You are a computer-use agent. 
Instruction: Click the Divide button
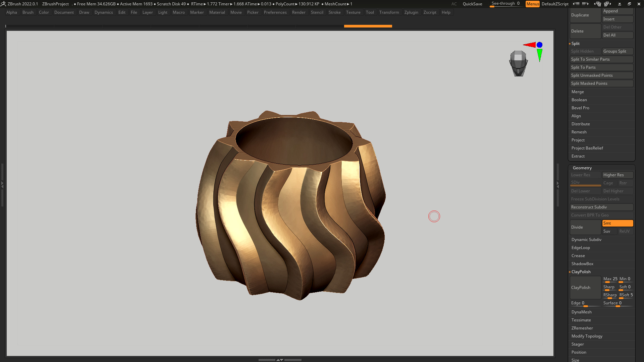tap(585, 227)
